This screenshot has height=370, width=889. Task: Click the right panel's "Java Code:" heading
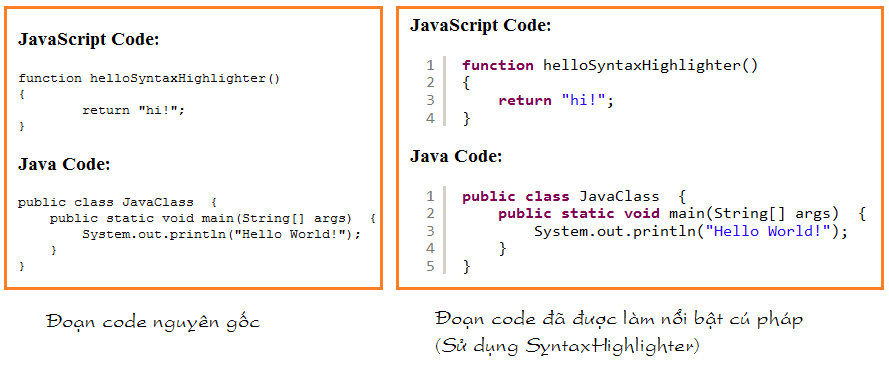(456, 156)
